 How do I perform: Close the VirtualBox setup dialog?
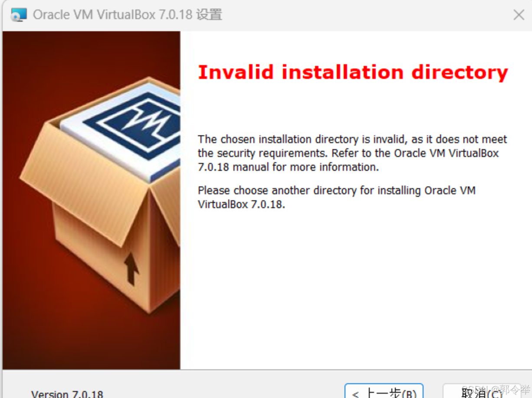tap(519, 15)
